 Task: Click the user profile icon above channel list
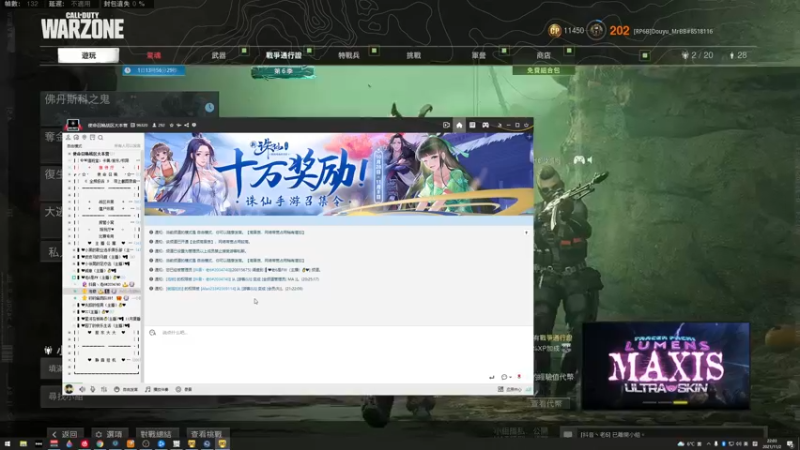point(68,138)
